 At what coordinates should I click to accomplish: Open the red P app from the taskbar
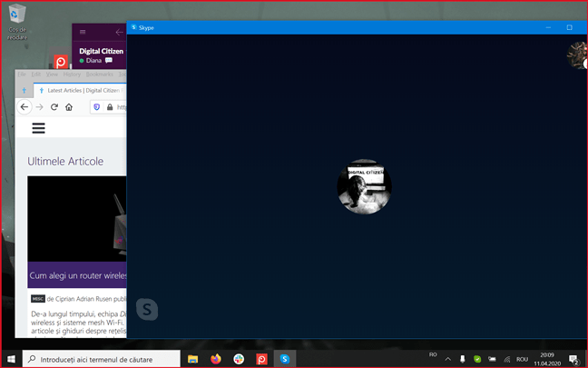tap(261, 359)
